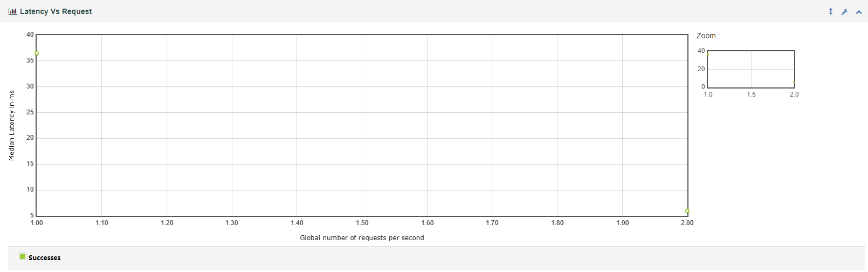Click the data point at 2.00 requests

687,211
